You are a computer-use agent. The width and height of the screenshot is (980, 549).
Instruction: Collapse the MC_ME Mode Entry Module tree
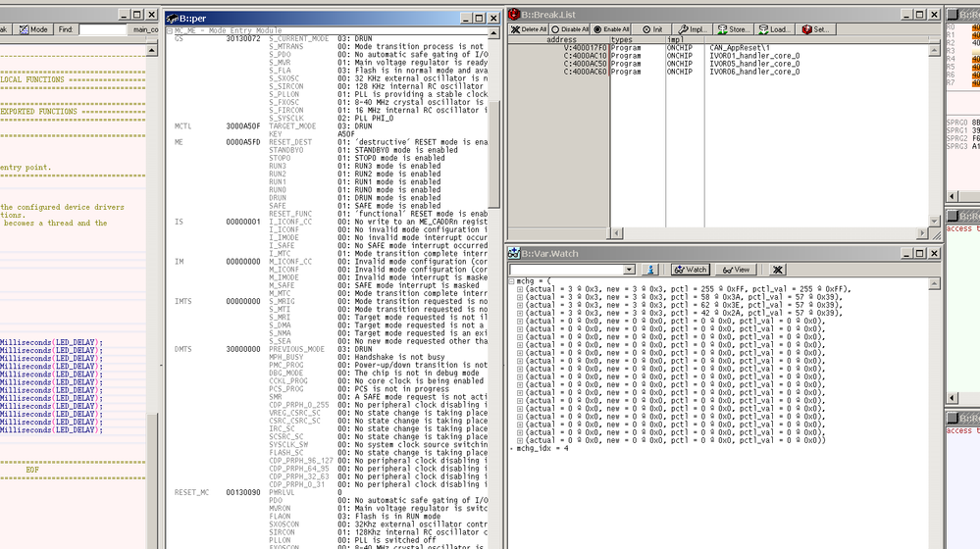[x=170, y=30]
